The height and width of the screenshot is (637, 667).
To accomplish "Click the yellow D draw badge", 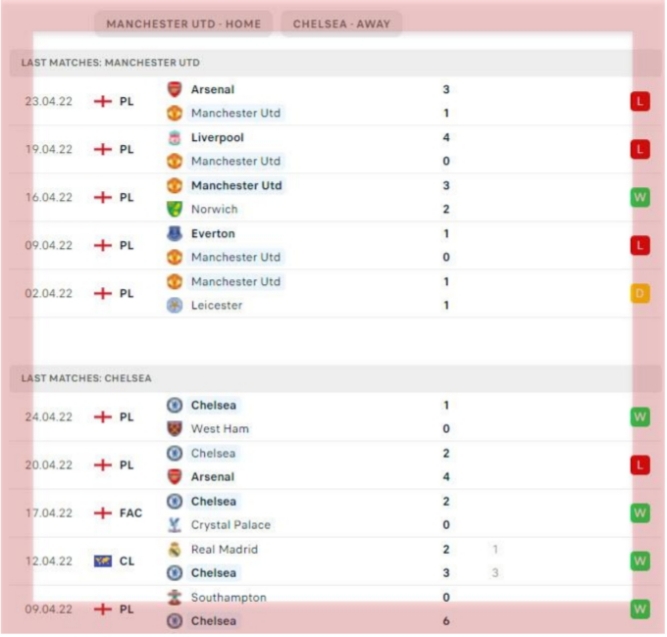I will (x=640, y=294).
